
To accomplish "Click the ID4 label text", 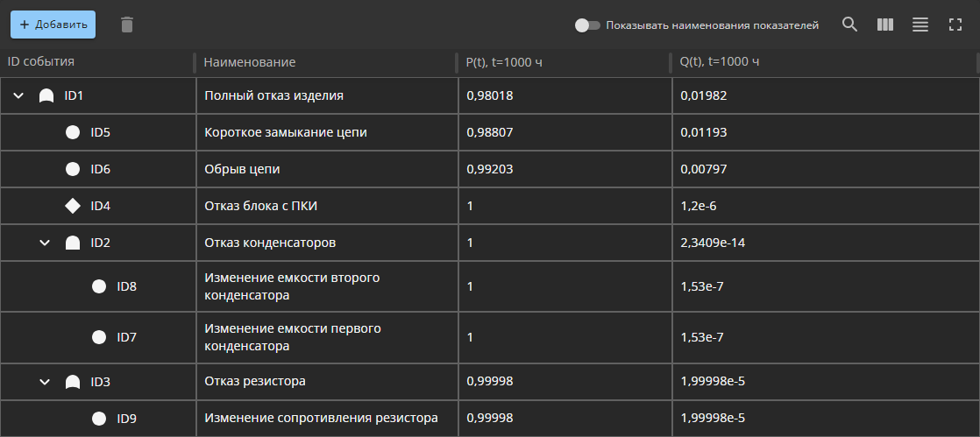I will (101, 206).
